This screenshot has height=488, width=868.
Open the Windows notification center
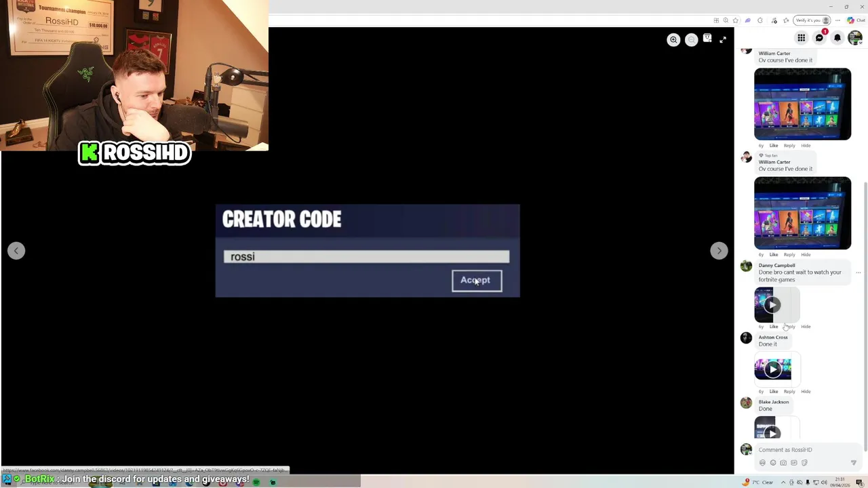click(x=859, y=483)
